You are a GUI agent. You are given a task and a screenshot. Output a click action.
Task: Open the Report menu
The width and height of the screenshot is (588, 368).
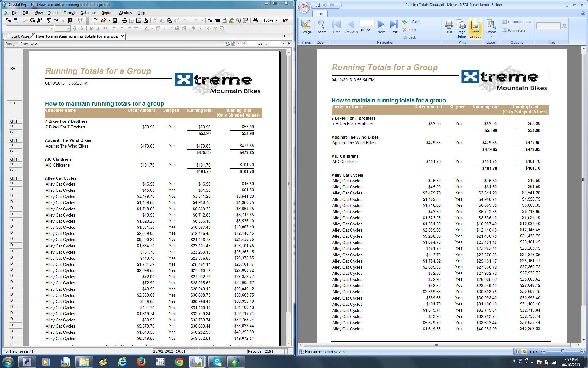[107, 13]
